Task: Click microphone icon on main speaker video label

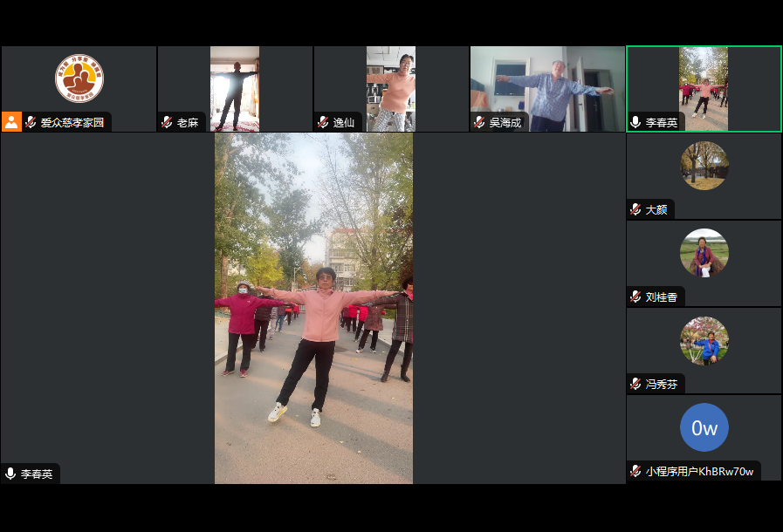Action: pyautogui.click(x=10, y=474)
